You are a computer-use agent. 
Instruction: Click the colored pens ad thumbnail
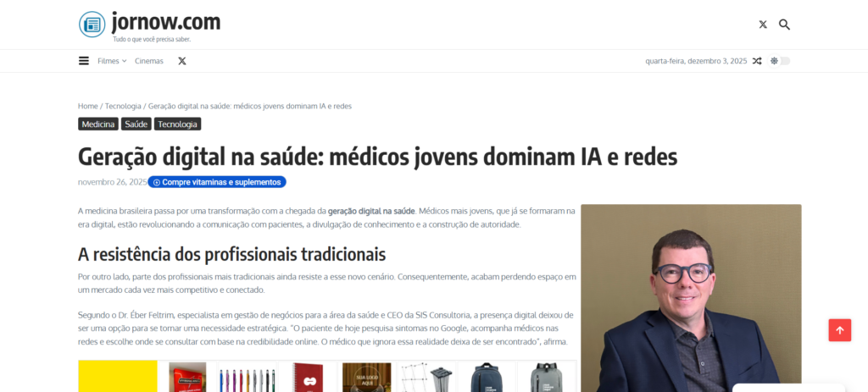click(x=247, y=377)
